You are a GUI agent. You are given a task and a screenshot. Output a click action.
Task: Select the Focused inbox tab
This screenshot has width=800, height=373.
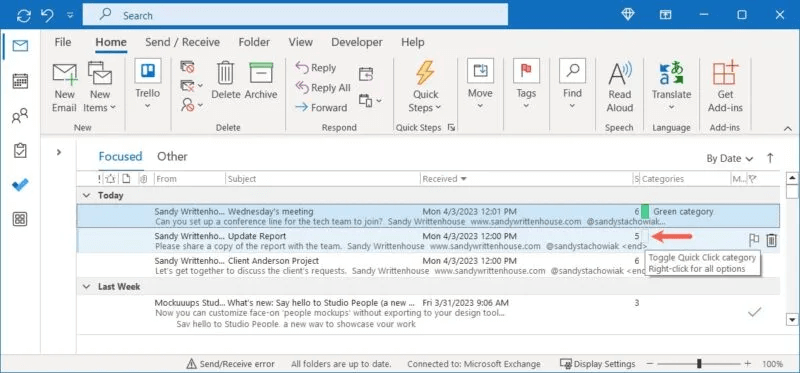pos(120,157)
